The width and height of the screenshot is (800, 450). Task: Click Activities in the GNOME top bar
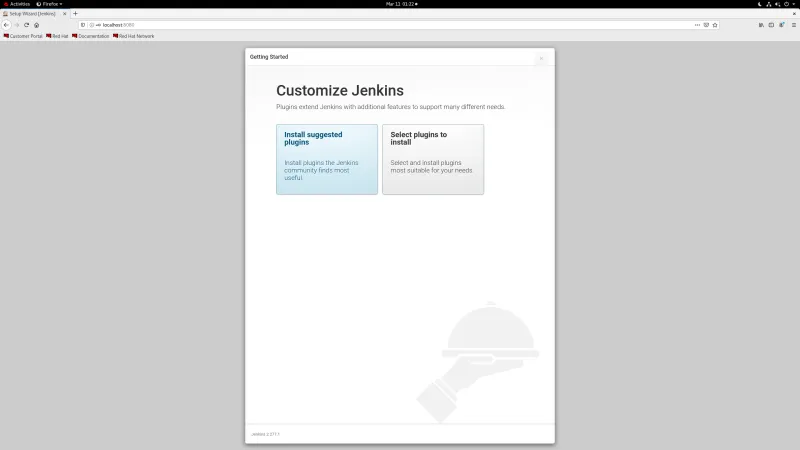(x=17, y=4)
